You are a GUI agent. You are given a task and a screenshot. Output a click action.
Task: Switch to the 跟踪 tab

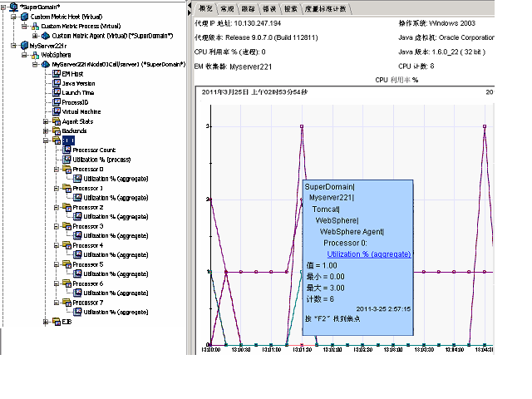249,9
